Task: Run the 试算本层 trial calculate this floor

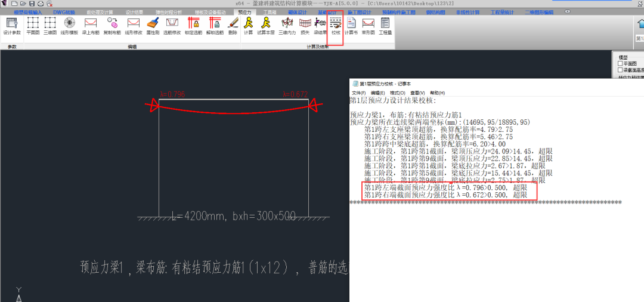Action: 265,26
